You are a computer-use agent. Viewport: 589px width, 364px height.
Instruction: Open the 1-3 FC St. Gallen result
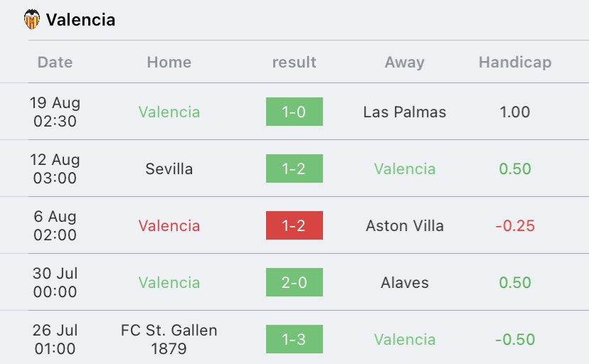pyautogui.click(x=294, y=339)
